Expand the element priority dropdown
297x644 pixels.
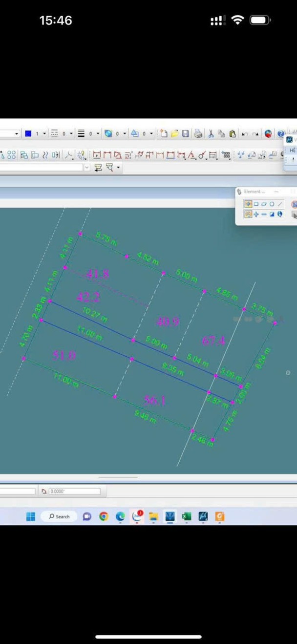[x=151, y=133]
